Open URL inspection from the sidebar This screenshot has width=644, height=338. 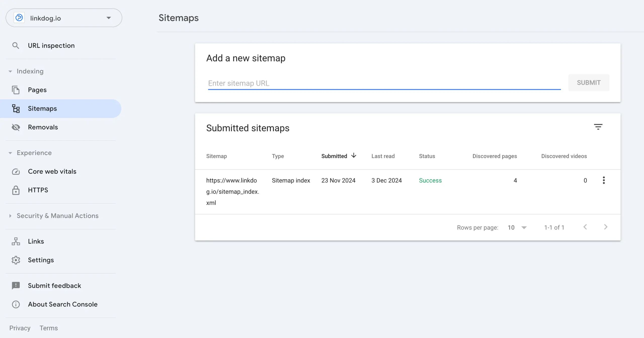coord(51,45)
